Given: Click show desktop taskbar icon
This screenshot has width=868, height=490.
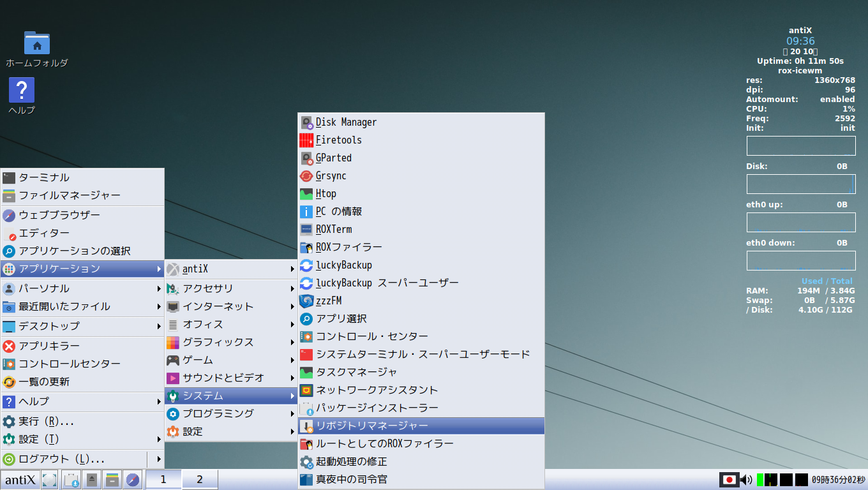Looking at the screenshot, I should click(50, 480).
